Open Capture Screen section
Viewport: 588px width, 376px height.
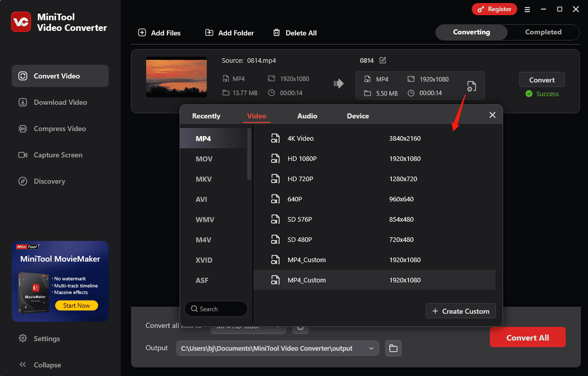(x=60, y=155)
